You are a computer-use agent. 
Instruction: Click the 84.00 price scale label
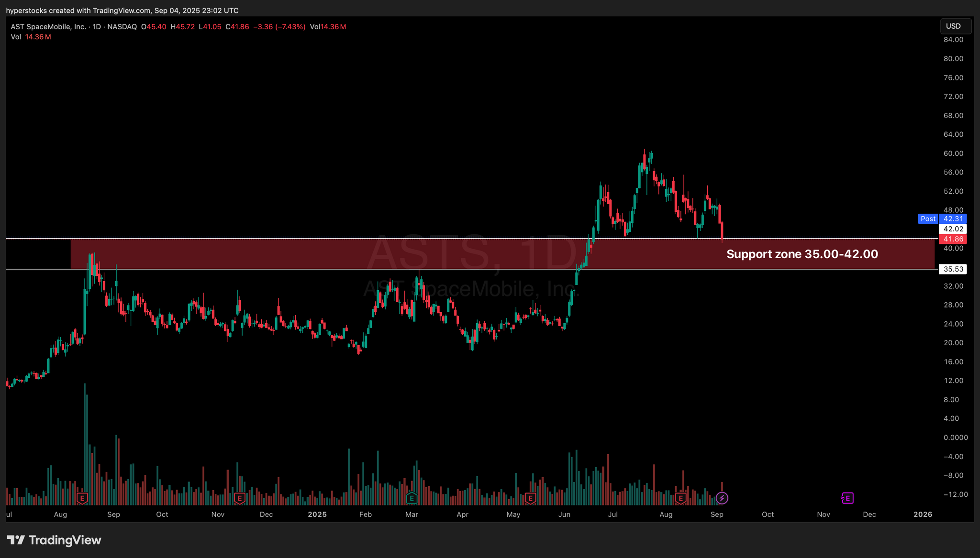pos(953,40)
